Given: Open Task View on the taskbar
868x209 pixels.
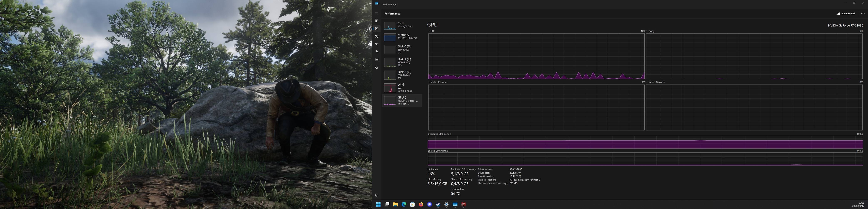Looking at the screenshot, I should [387, 204].
